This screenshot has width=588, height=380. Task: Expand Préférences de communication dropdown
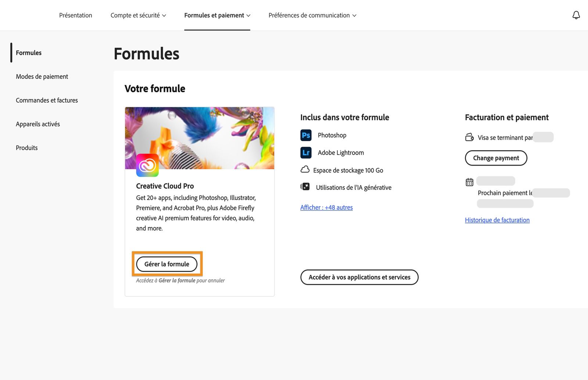[312, 15]
